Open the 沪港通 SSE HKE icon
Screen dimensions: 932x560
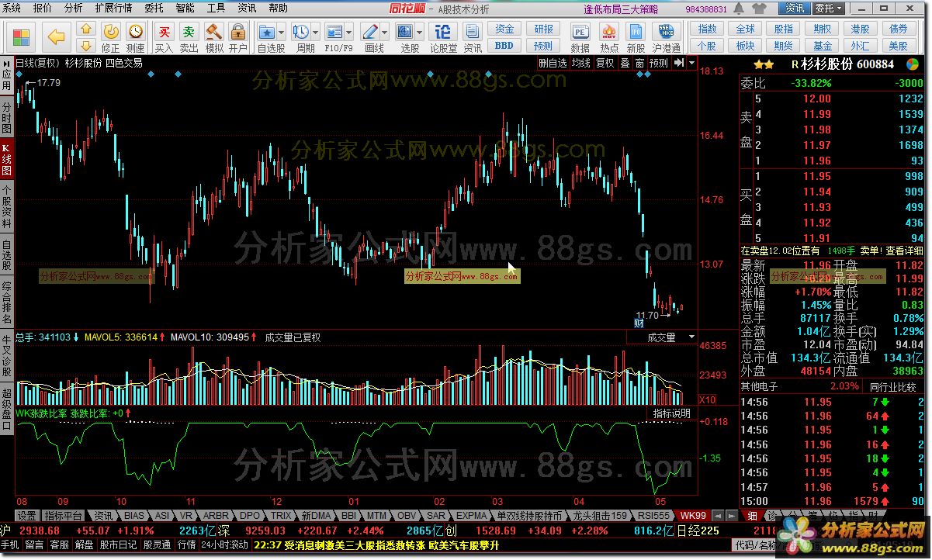pos(667,31)
